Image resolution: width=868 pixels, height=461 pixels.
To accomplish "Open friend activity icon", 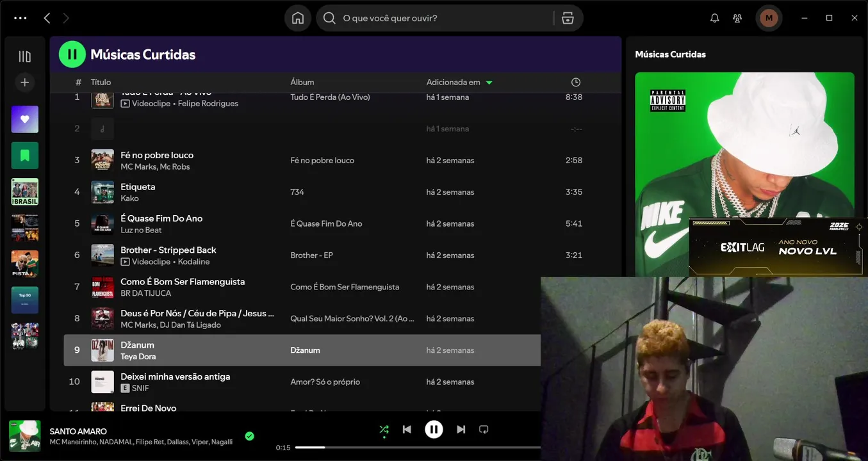I will click(737, 18).
